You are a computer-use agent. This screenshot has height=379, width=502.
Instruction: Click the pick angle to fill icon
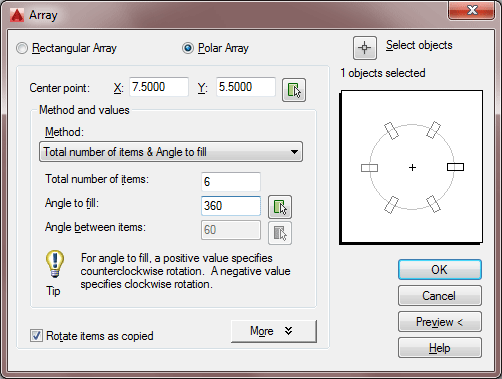click(x=280, y=207)
